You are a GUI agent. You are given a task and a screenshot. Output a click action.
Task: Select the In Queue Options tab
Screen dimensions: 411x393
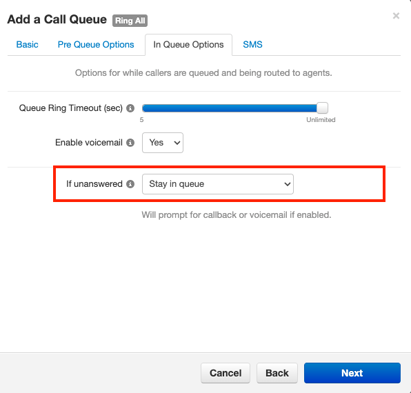[188, 45]
